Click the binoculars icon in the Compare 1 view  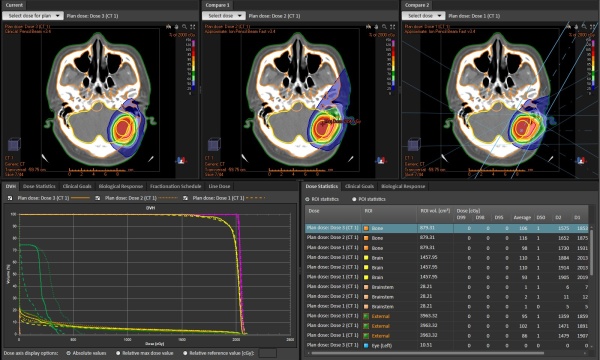pyautogui.click(x=368, y=27)
